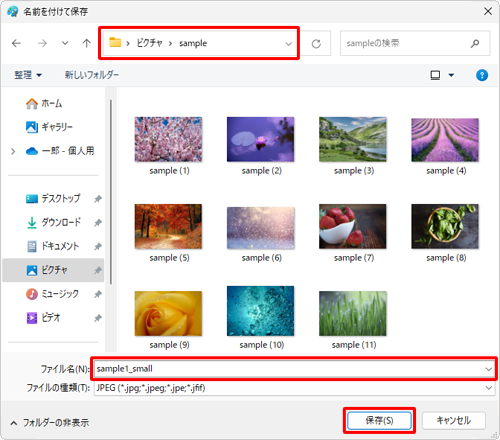Screen dimensions: 500x440
Task: Open ビデオ in the sidebar
Action: [x=43, y=318]
